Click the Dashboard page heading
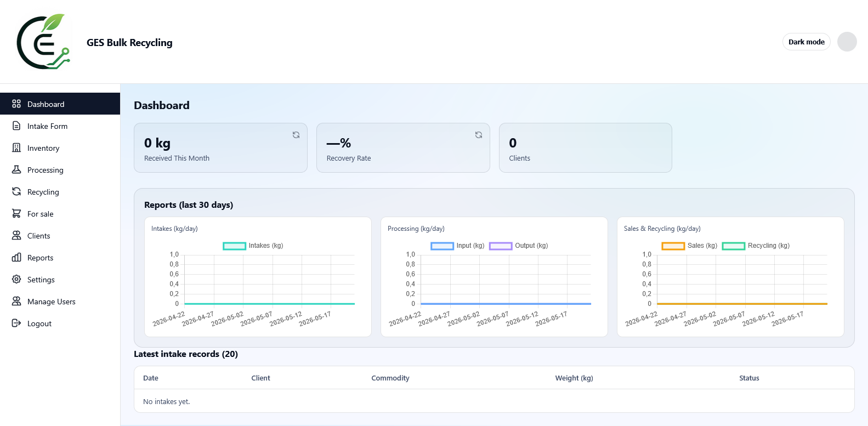 (162, 105)
